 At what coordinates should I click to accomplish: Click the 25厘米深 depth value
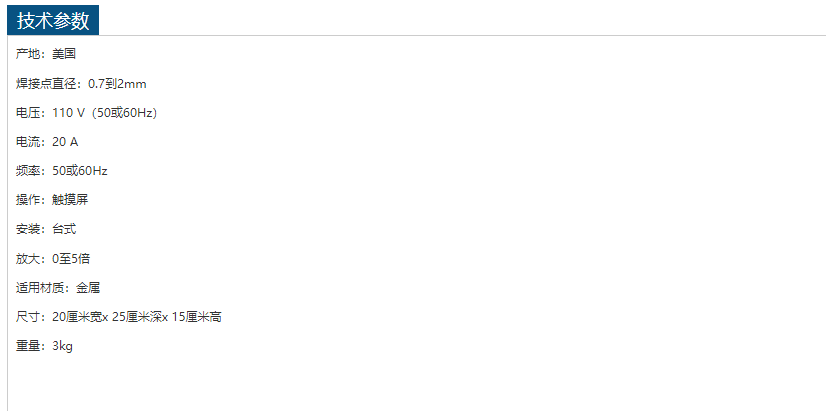137,317
